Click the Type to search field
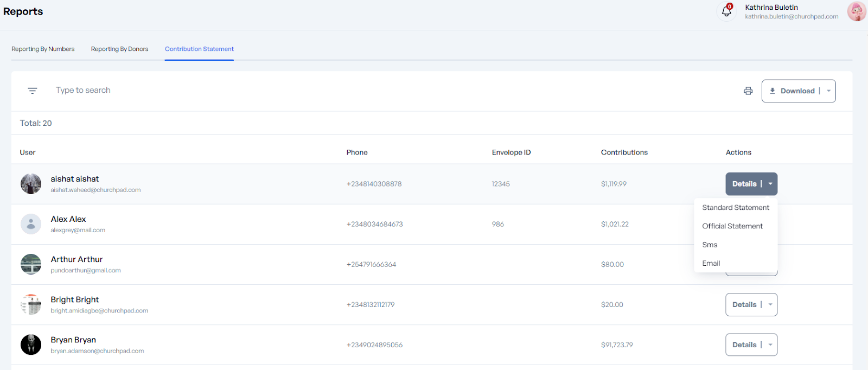 tap(217, 91)
